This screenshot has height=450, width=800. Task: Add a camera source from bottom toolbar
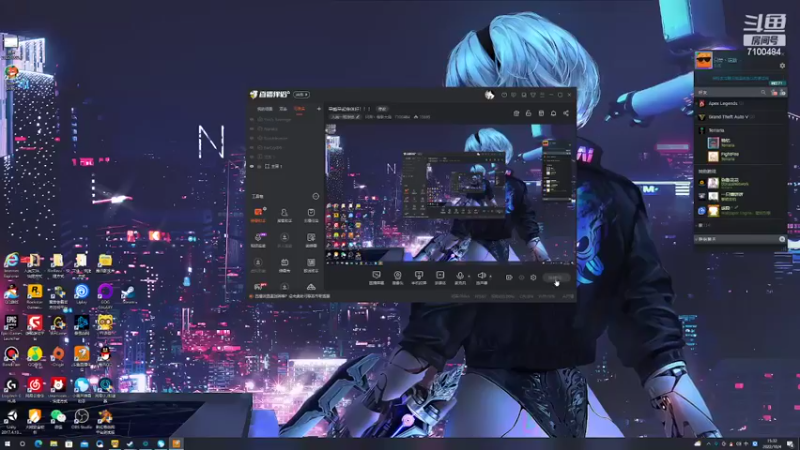pyautogui.click(x=397, y=276)
